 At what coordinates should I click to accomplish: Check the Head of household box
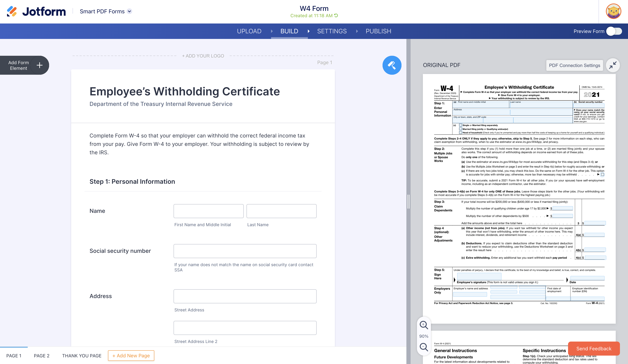pos(461,133)
